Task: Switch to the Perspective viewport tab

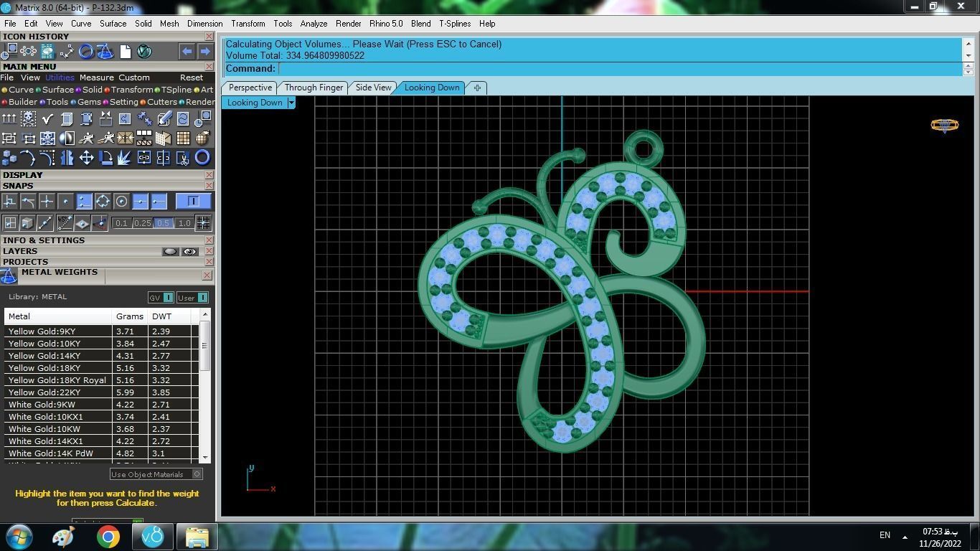Action: tap(250, 88)
